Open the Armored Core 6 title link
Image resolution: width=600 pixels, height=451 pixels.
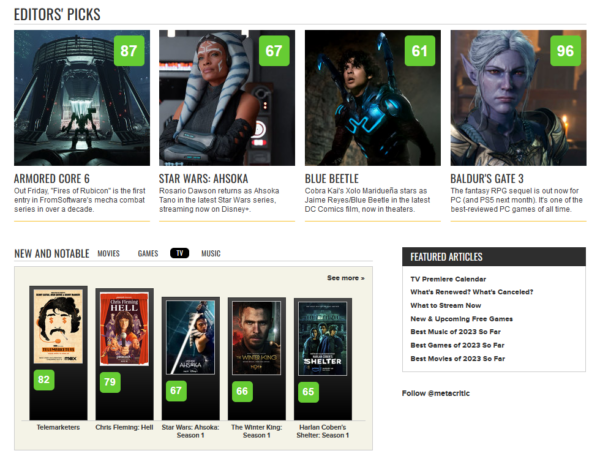(x=52, y=179)
